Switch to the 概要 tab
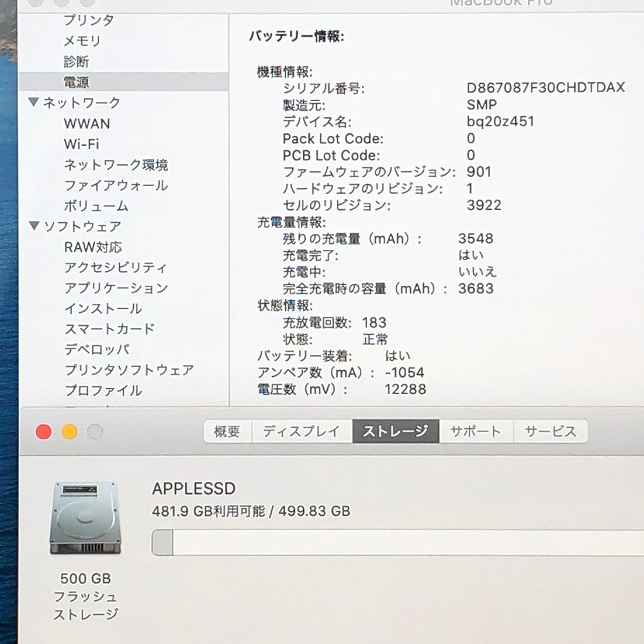Viewport: 644px width, 644px height. coord(227,431)
